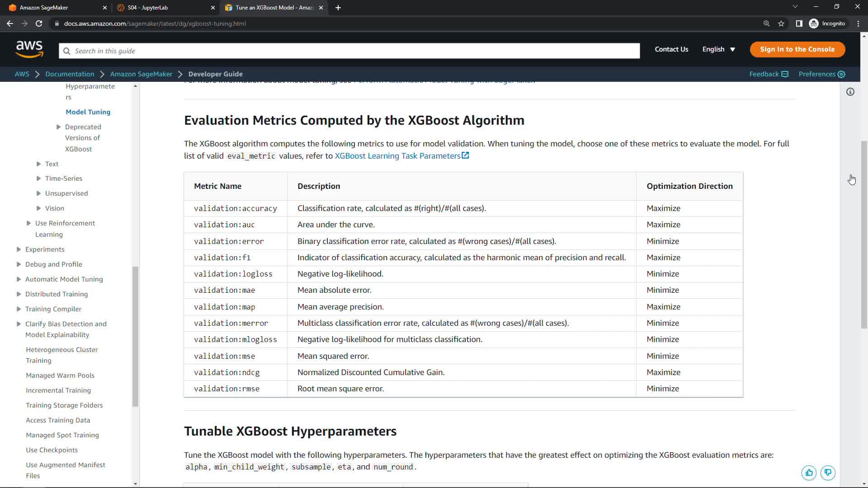868x488 pixels.
Task: Click Sign In to the Console button
Action: [x=797, y=49]
